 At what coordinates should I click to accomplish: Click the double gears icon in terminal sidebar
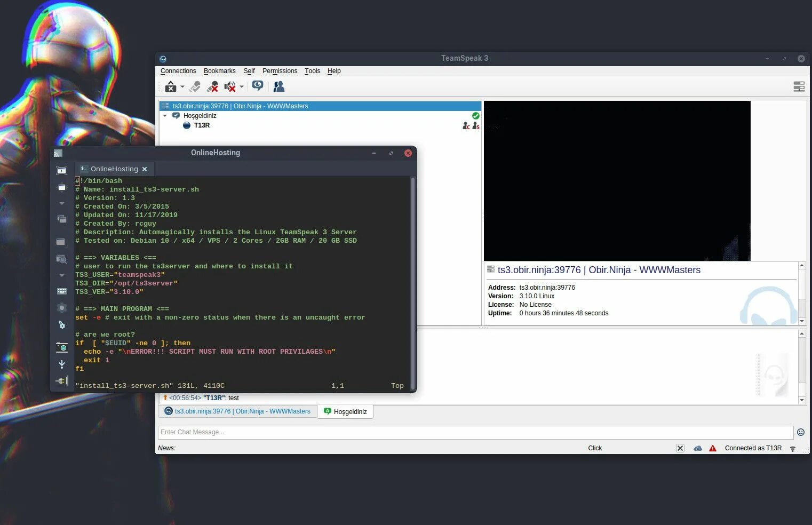coord(62,325)
